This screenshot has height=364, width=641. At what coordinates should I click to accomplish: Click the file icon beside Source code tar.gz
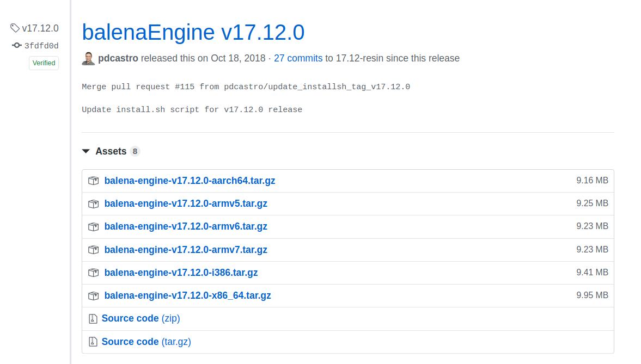(93, 342)
